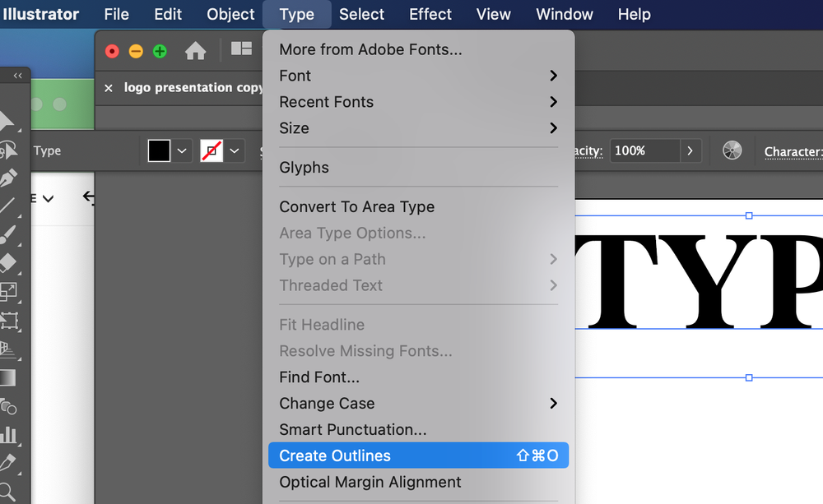Select the Gradient tool

(x=8, y=377)
